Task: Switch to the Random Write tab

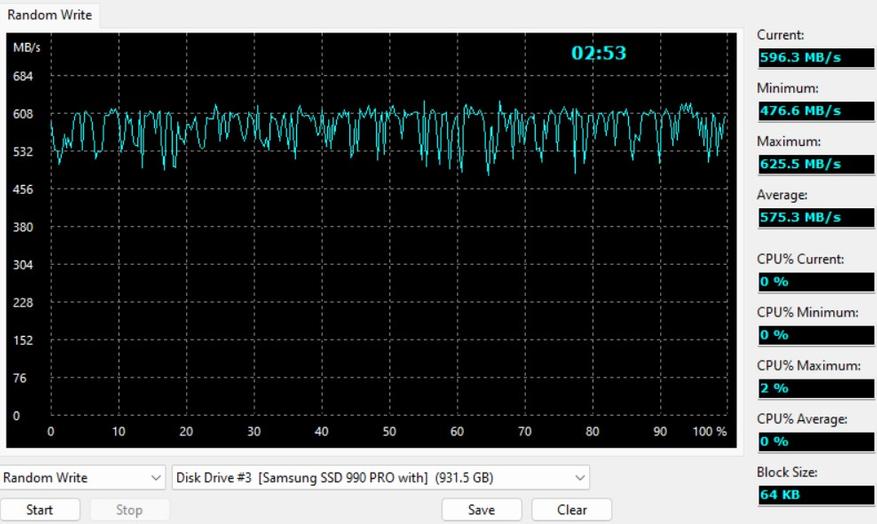Action: coord(49,15)
